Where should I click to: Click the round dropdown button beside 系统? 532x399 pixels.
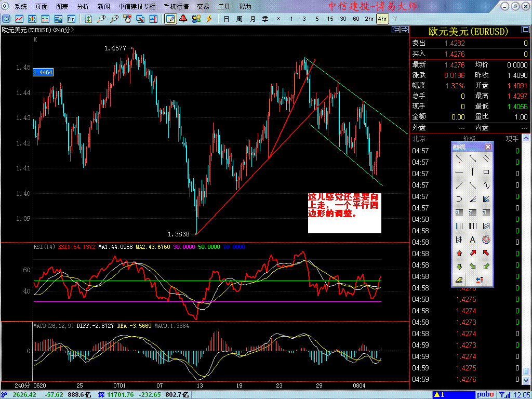6,6
